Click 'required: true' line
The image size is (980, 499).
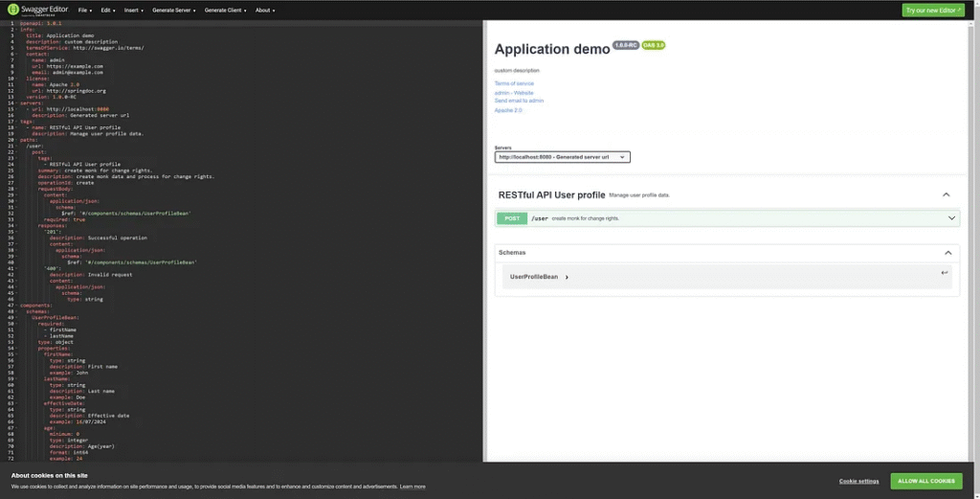64,219
